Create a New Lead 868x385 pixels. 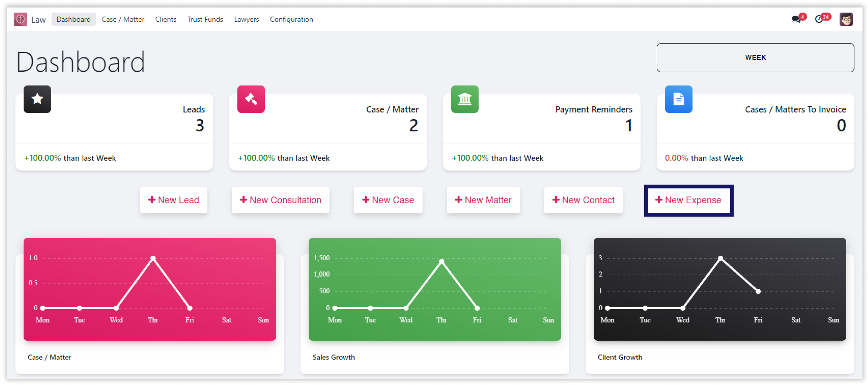click(174, 200)
